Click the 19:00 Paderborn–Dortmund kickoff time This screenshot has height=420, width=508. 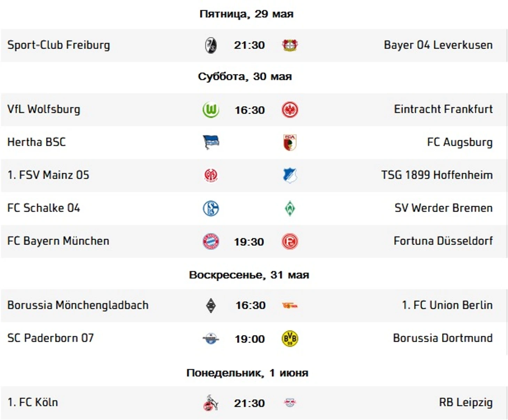(x=249, y=339)
